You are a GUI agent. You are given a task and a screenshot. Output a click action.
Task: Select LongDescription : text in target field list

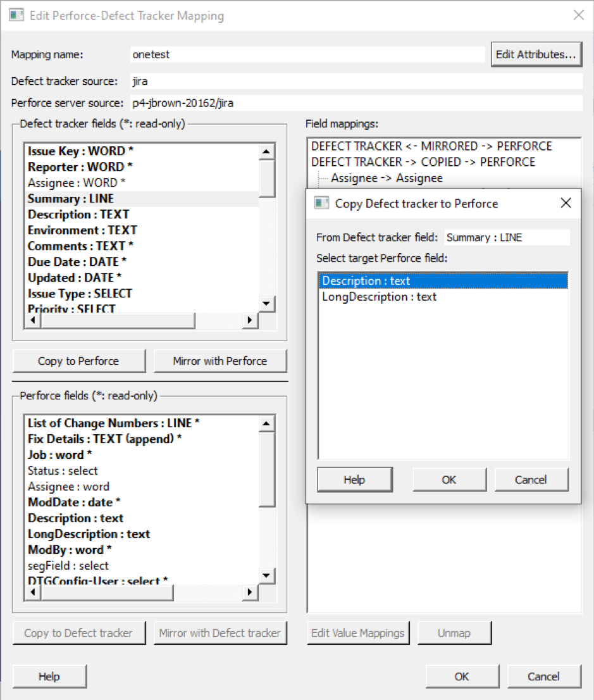379,297
